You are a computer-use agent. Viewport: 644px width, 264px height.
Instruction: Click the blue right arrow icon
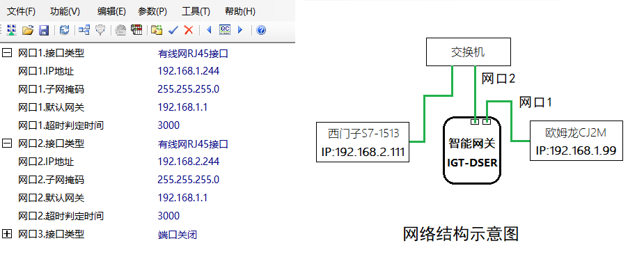(x=240, y=30)
